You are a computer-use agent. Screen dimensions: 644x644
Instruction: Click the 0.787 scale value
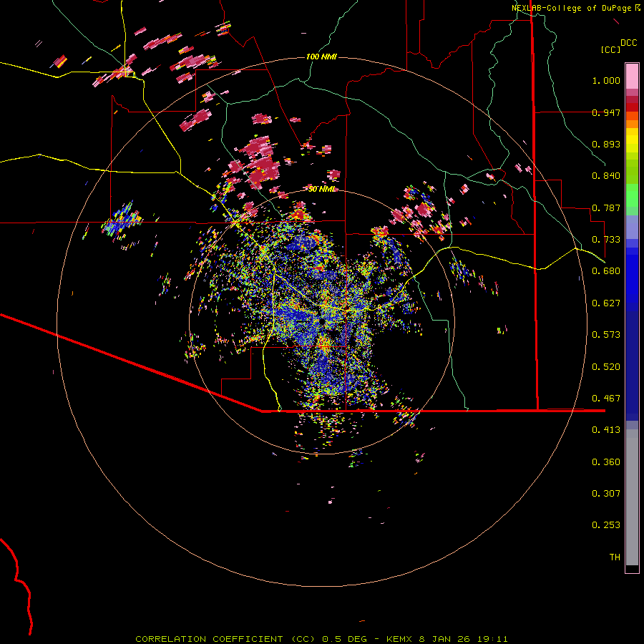[606, 208]
